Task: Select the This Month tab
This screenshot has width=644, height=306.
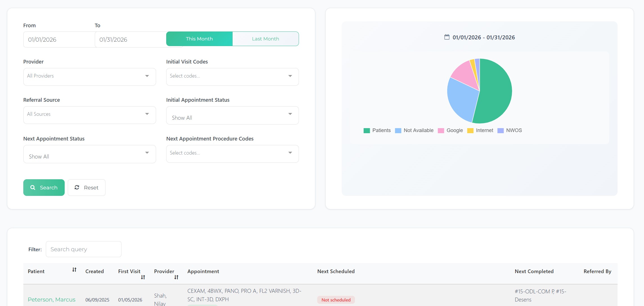Action: [x=199, y=39]
